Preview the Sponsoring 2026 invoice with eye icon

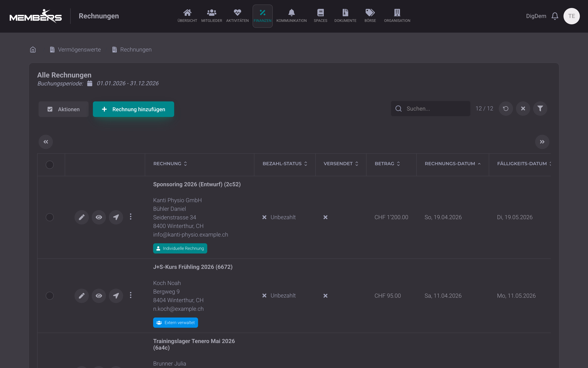99,217
